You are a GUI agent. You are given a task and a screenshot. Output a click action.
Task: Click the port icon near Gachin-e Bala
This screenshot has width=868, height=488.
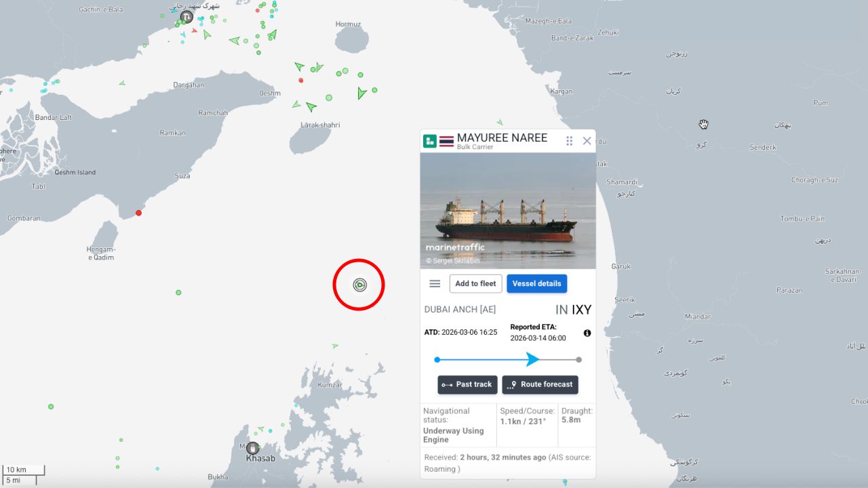click(186, 17)
